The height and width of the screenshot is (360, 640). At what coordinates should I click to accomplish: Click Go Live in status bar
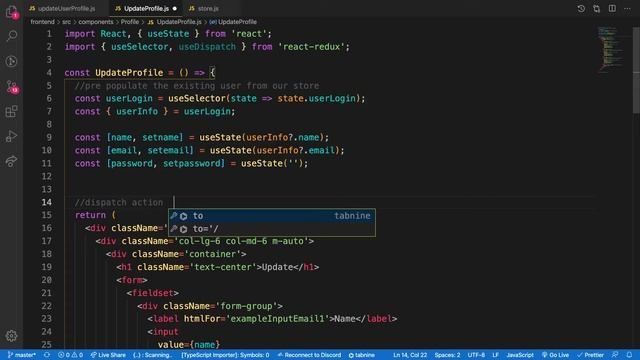tap(555, 355)
